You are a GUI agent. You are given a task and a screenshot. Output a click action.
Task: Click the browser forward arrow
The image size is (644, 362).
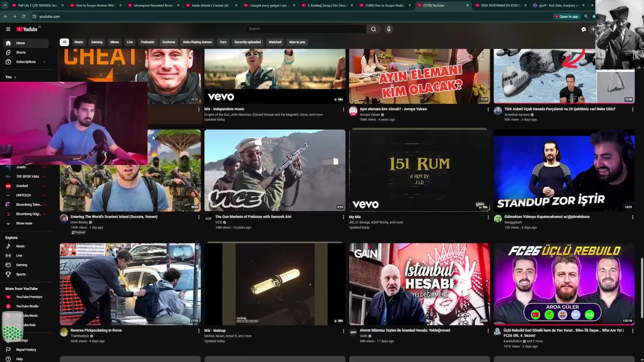click(15, 17)
